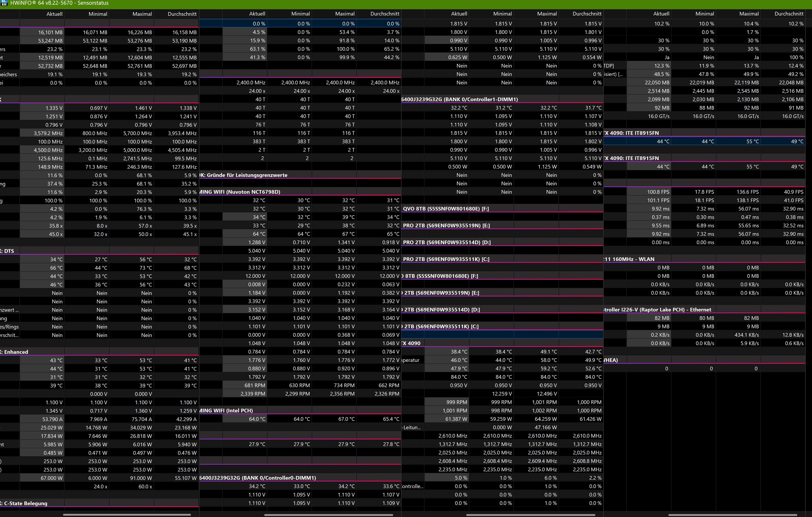Image resolution: width=812 pixels, height=517 pixels.
Task: Collapse the Gründe für Leistungsgrenzwerte group
Action: (243, 175)
